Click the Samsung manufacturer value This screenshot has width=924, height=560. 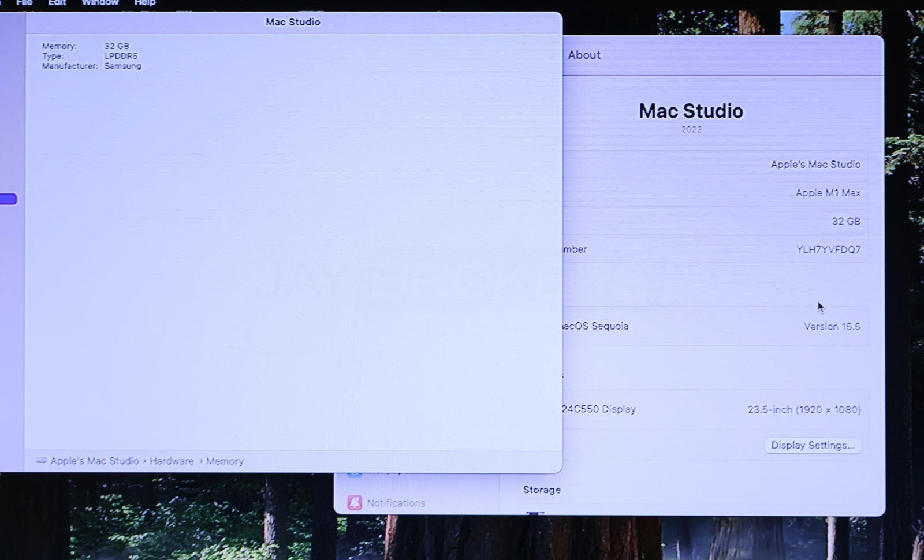122,66
